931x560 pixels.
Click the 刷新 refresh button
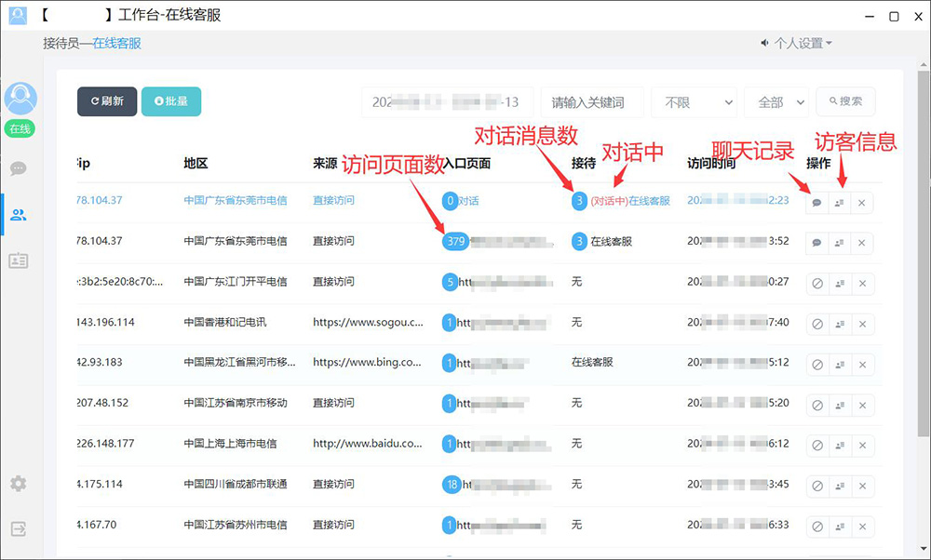point(107,101)
